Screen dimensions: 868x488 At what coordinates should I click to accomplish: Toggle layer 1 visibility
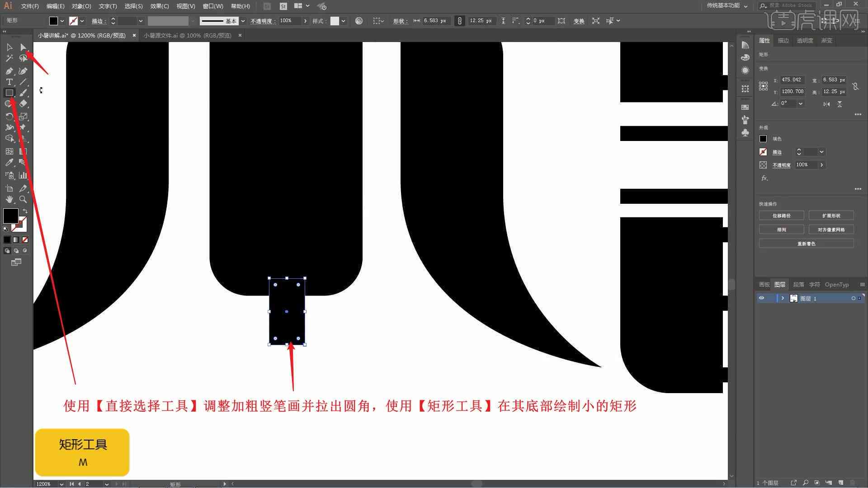click(x=762, y=298)
